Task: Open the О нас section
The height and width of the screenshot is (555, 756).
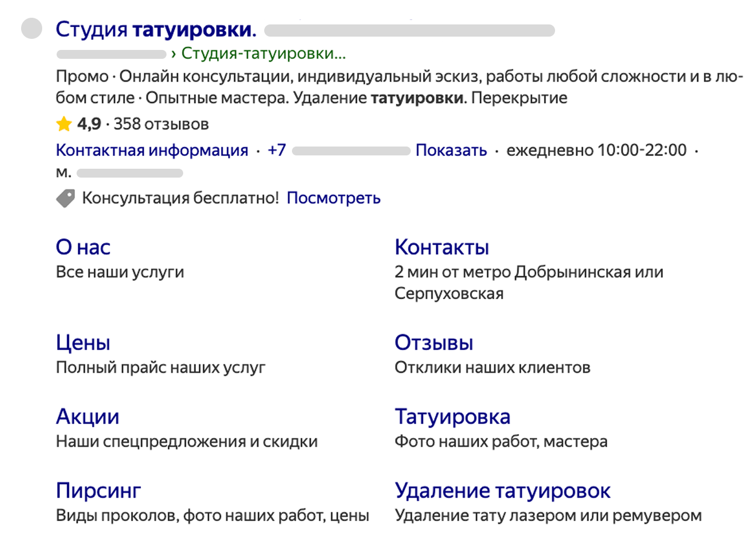Action: (x=83, y=247)
